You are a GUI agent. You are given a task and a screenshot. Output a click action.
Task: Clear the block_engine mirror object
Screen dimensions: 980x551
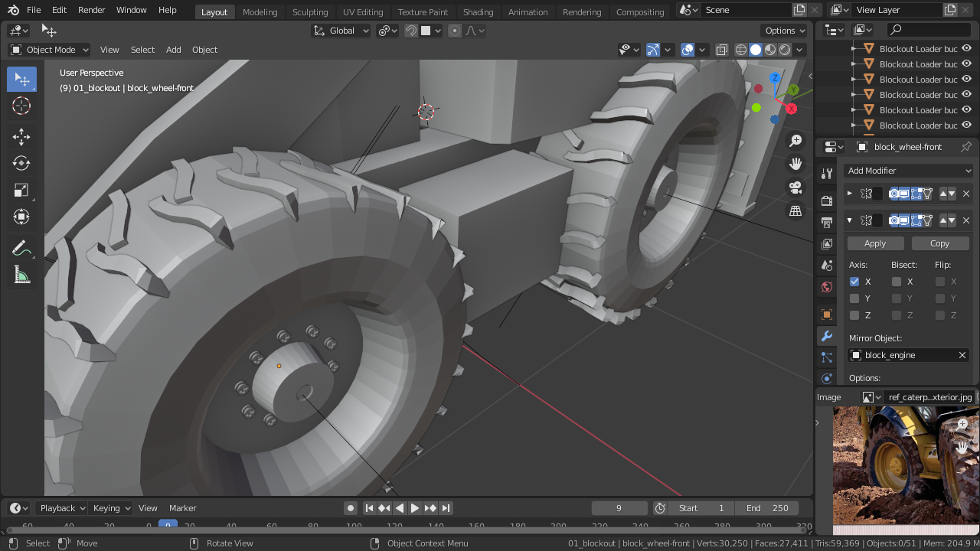962,355
